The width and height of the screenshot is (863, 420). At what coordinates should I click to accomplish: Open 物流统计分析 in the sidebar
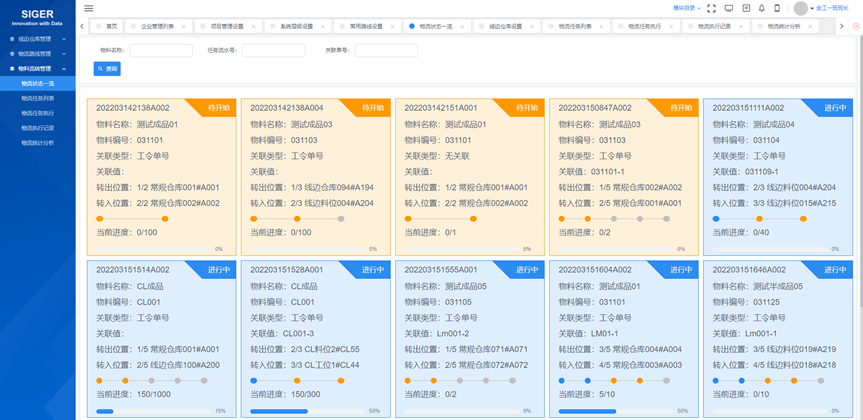pyautogui.click(x=37, y=143)
